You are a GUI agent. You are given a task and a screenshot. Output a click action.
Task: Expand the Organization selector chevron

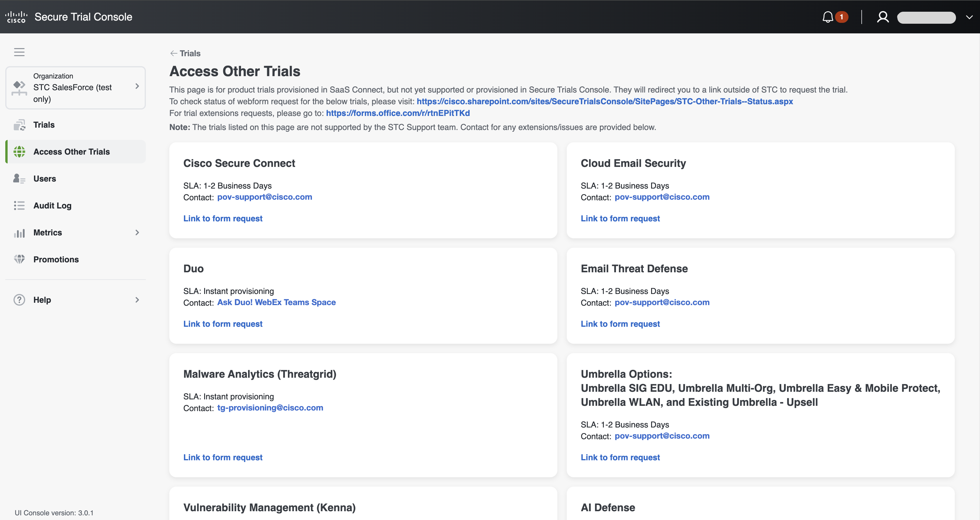tap(137, 86)
